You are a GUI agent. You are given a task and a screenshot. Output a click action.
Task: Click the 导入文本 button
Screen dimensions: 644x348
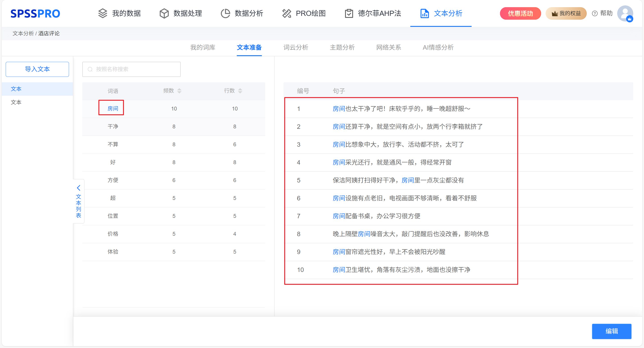[37, 69]
